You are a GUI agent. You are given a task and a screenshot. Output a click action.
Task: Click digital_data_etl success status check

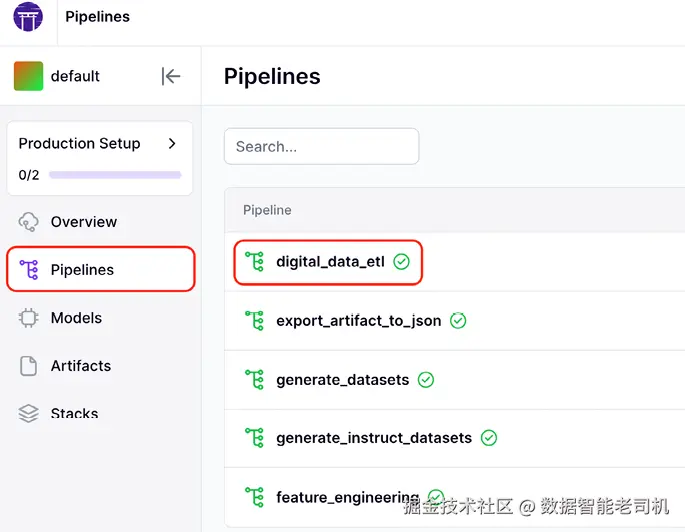coord(401,262)
